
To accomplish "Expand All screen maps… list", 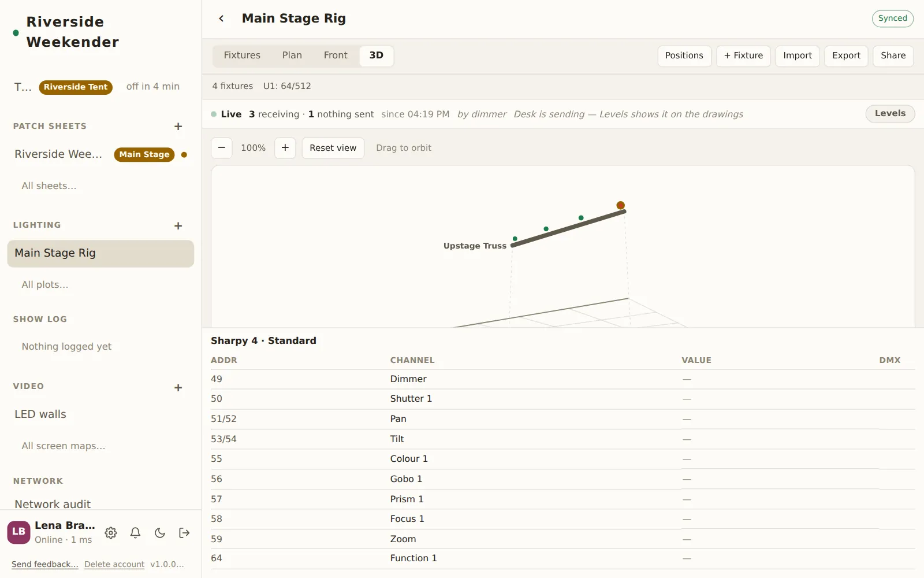I will point(64,446).
